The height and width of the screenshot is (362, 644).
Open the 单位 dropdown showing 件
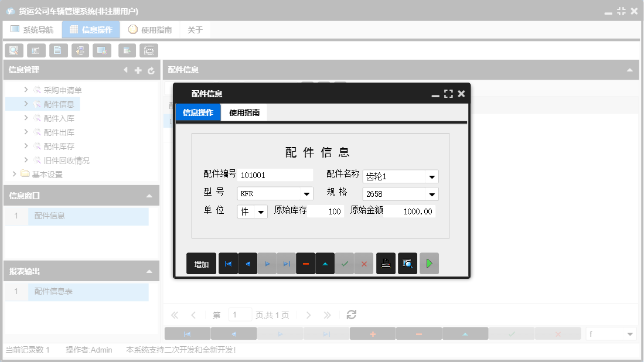[260, 211]
